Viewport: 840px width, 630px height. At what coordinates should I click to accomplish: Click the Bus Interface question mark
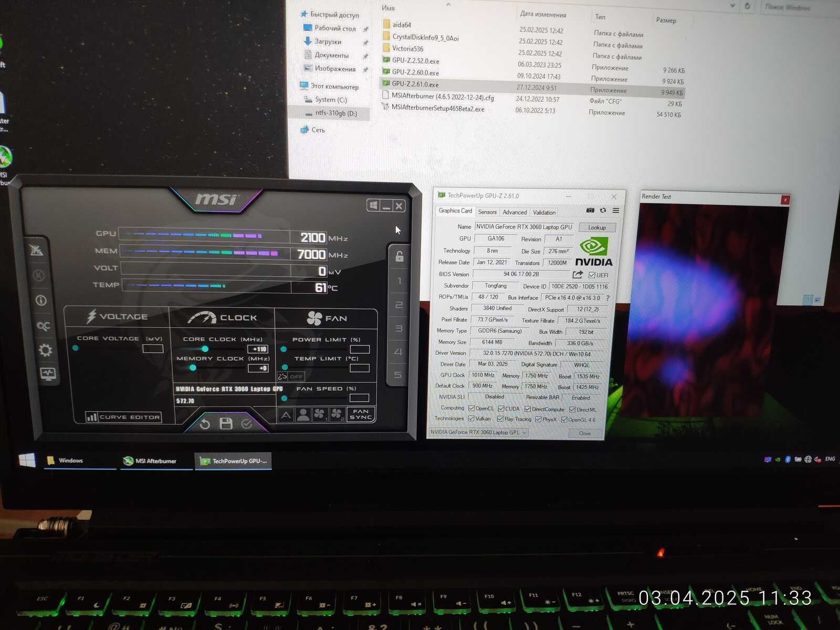click(607, 298)
